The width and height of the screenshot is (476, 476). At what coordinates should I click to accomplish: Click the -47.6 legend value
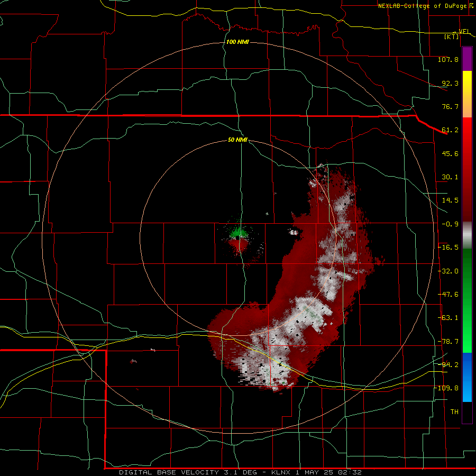pyautogui.click(x=448, y=295)
